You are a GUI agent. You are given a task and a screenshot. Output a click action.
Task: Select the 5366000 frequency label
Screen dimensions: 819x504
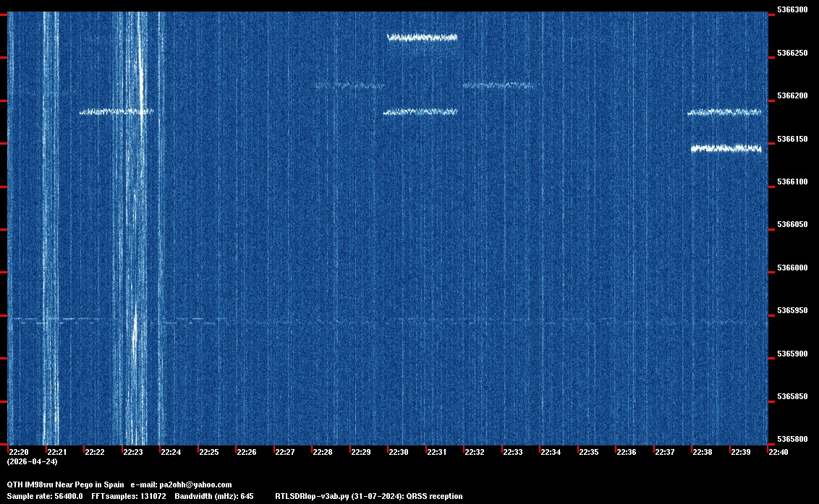[x=792, y=268]
